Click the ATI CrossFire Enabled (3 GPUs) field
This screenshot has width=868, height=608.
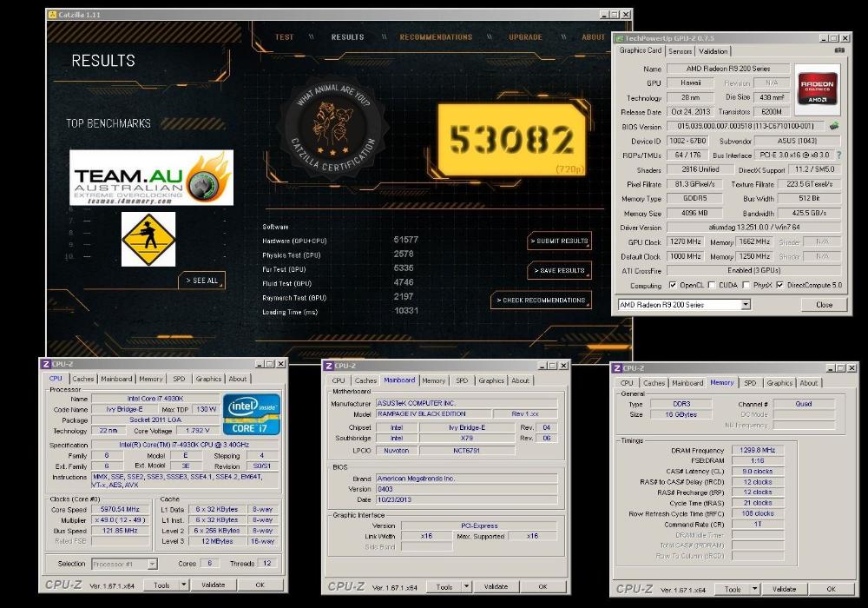tap(753, 271)
